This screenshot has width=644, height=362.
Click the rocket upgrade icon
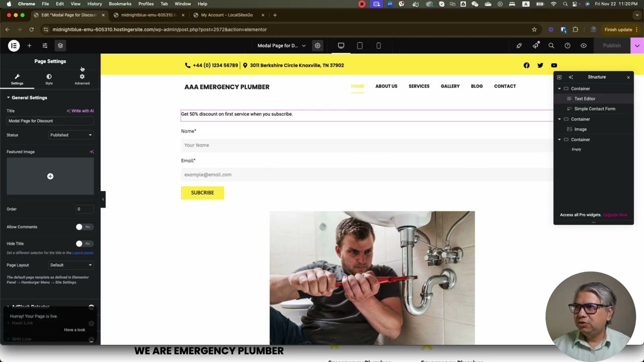point(519,46)
